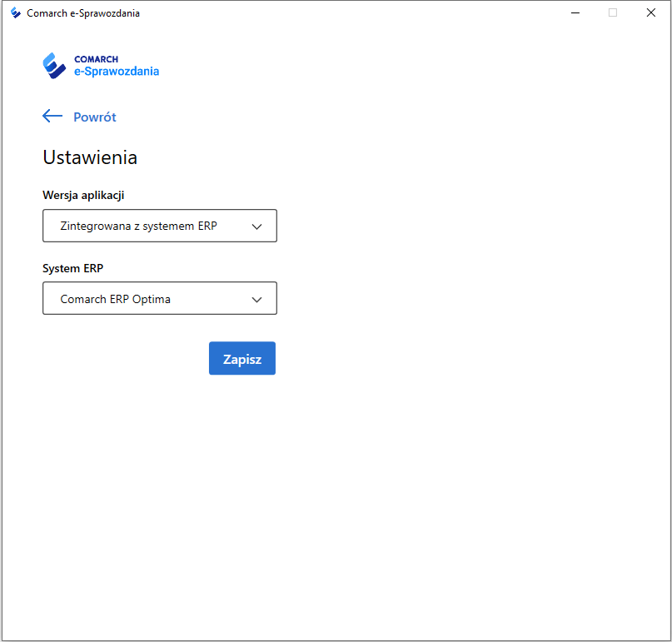Viewport: 672px width, 642px height.
Task: Expand the System ERP combo box
Action: 160,298
